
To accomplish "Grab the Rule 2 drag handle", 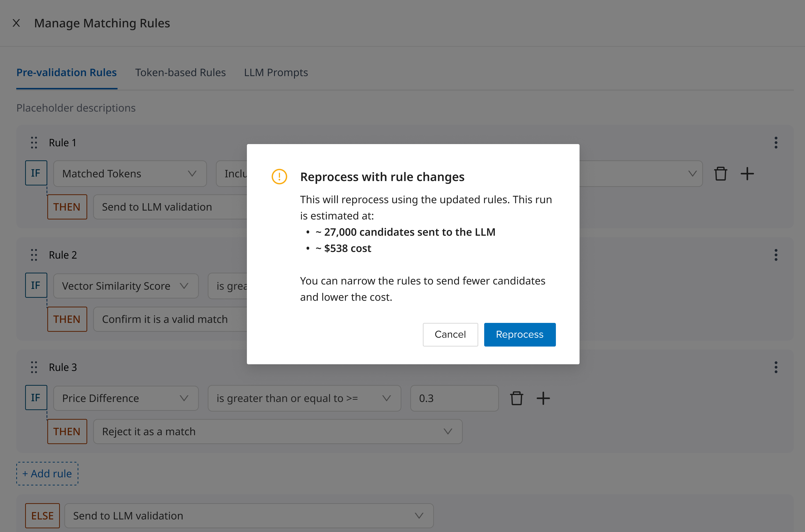I will 34,255.
